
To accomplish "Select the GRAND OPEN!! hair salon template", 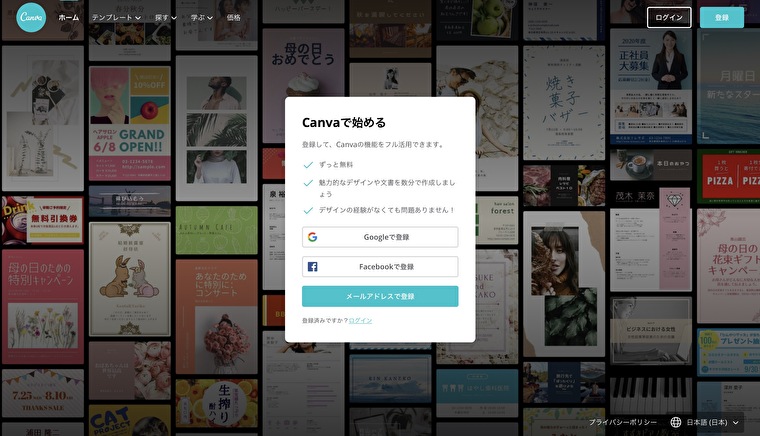I will click(x=129, y=123).
